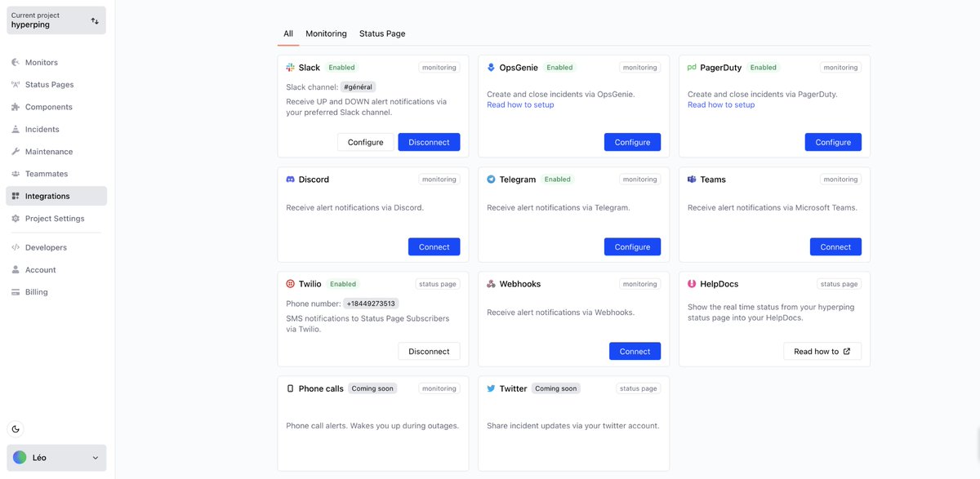The height and width of the screenshot is (479, 980).
Task: Click the Status Pages broadcast icon
Action: point(16,85)
